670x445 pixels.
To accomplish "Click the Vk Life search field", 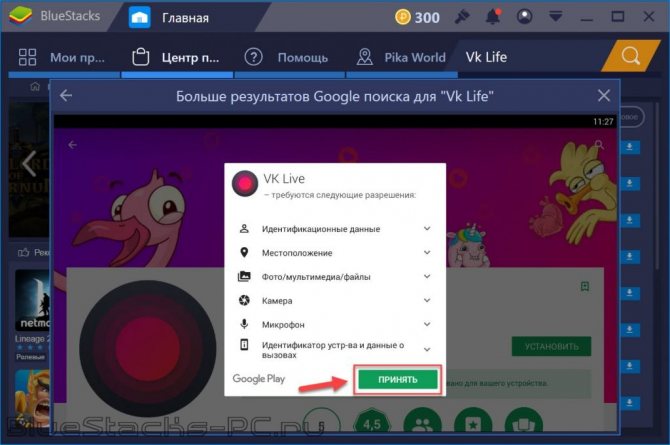I will (x=530, y=57).
